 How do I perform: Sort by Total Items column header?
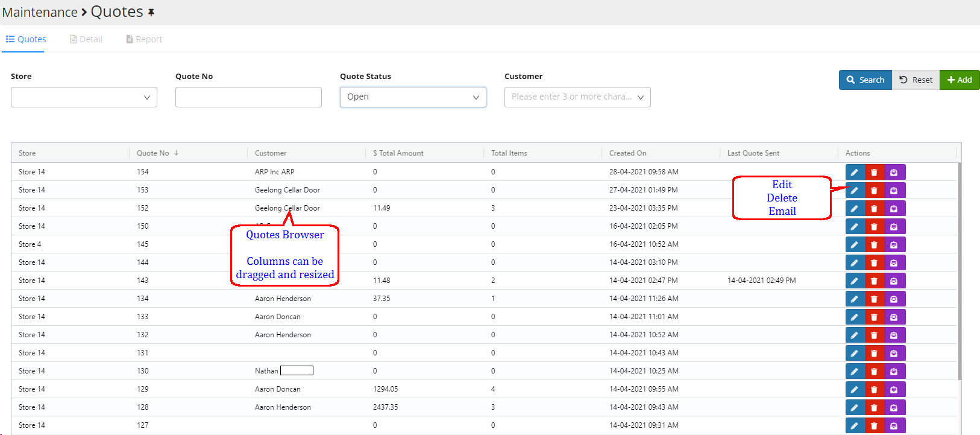pyautogui.click(x=509, y=153)
